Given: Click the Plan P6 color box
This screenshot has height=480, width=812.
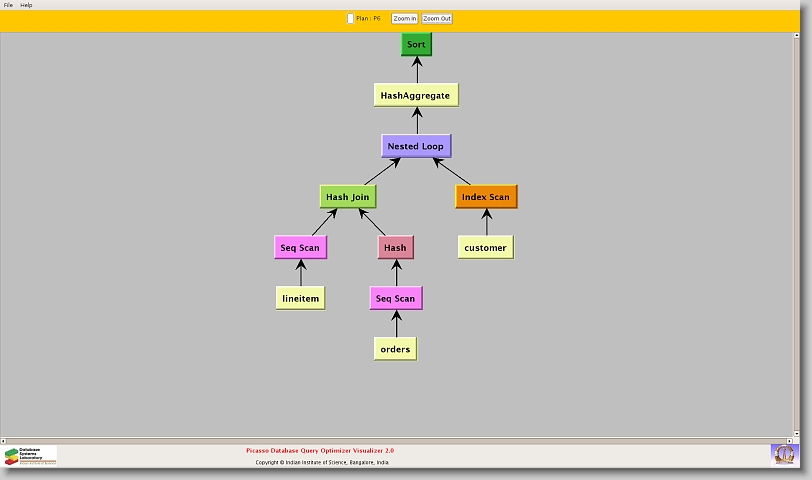Looking at the screenshot, I should 350,18.
